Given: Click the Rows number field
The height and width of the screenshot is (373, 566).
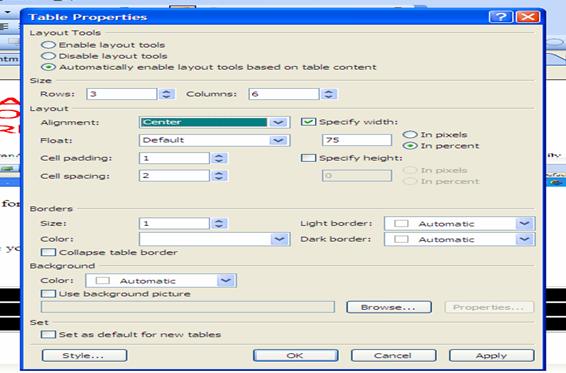Looking at the screenshot, I should pos(122,94).
